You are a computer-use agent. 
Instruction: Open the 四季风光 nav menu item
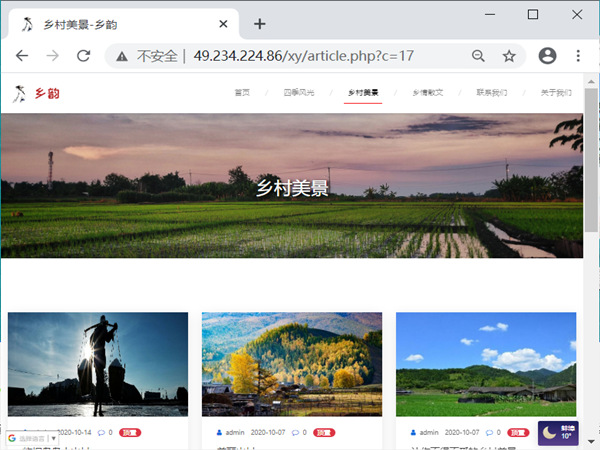click(298, 93)
